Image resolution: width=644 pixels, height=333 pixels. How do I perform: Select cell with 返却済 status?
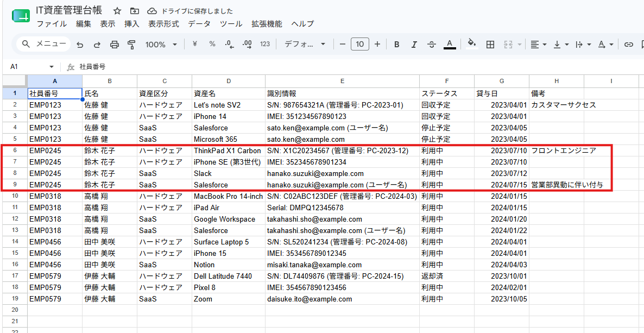[447, 276]
